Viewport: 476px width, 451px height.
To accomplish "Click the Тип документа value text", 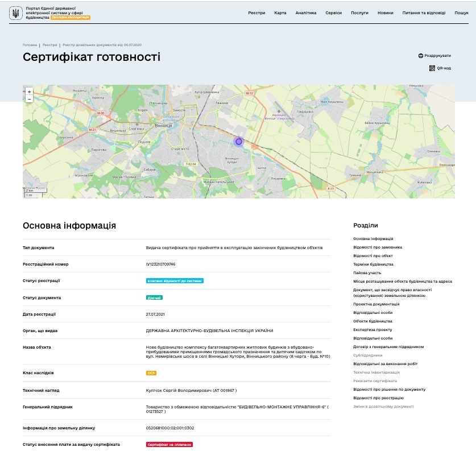I will coord(234,247).
